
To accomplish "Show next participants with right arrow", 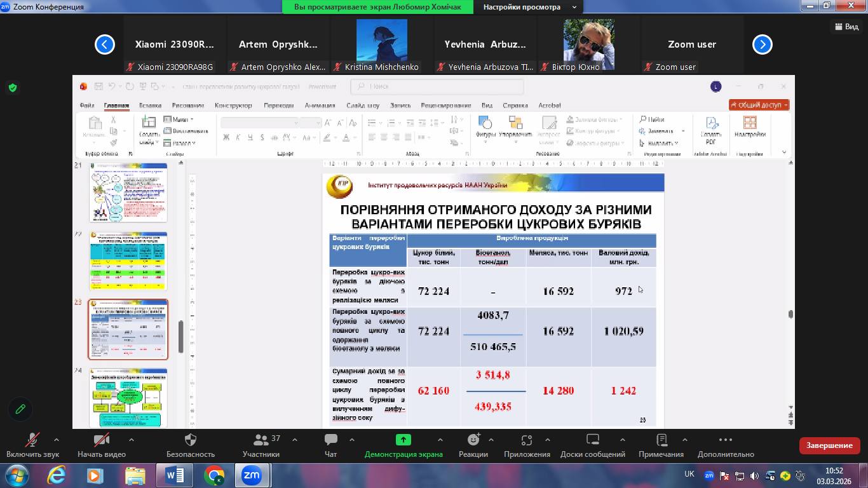I will (762, 44).
